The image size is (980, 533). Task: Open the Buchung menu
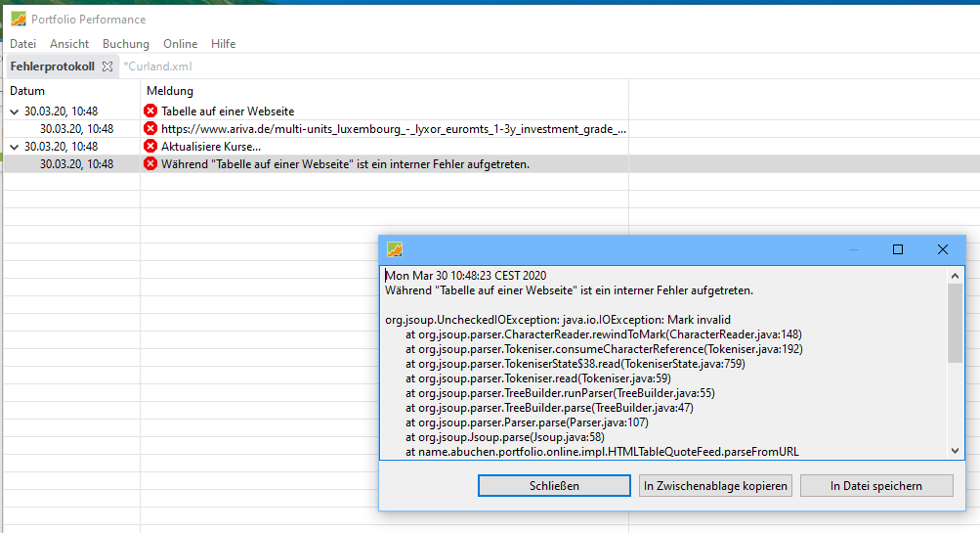126,44
